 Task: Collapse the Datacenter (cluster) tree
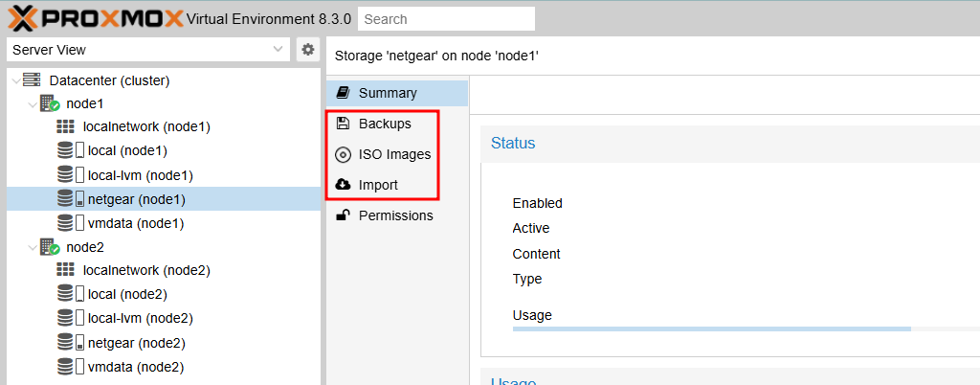pyautogui.click(x=15, y=80)
